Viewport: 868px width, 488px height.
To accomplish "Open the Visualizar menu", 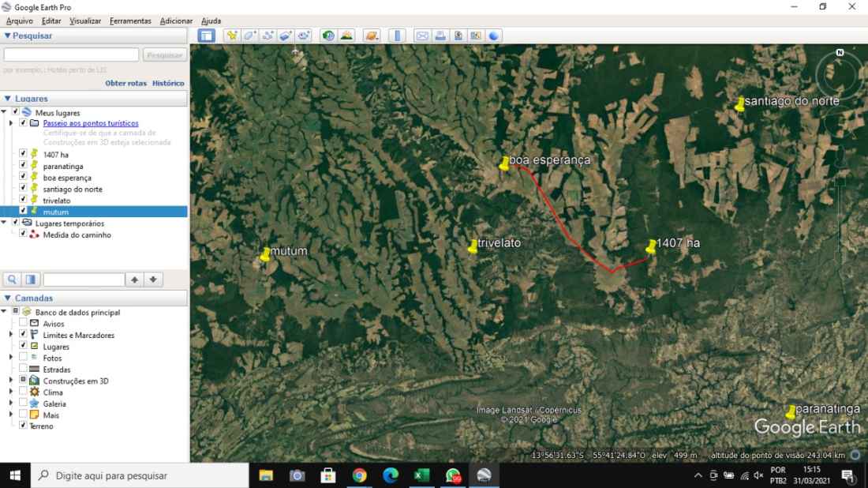I will point(85,21).
